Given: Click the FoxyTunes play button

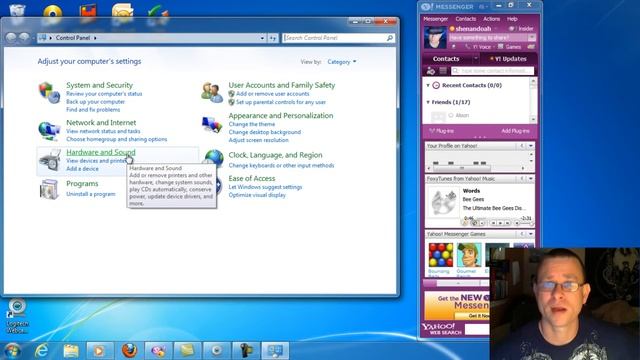Looking at the screenshot, I should [500, 223].
